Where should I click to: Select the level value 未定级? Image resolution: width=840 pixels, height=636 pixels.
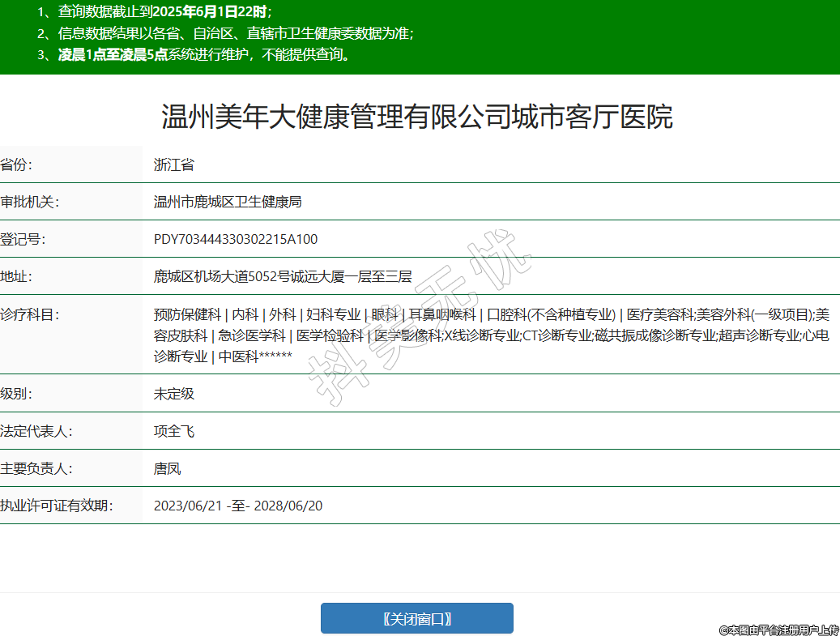pyautogui.click(x=174, y=394)
